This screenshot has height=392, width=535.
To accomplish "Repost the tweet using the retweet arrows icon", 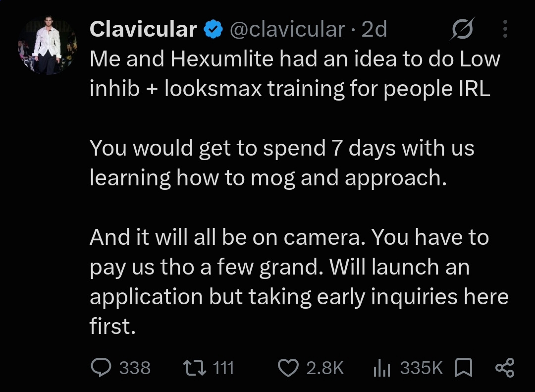I will click(x=195, y=368).
